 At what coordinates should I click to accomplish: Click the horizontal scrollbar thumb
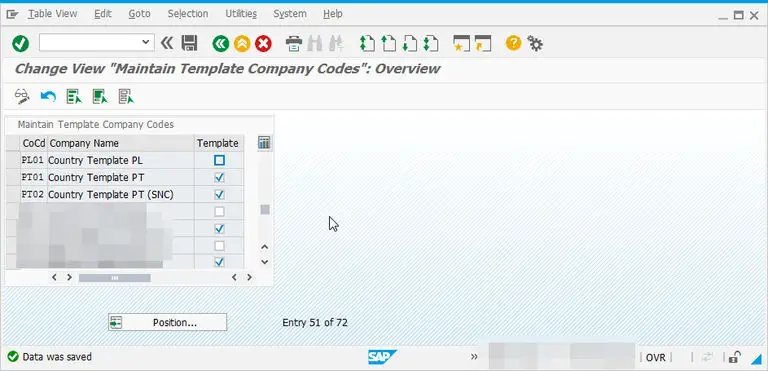point(115,278)
